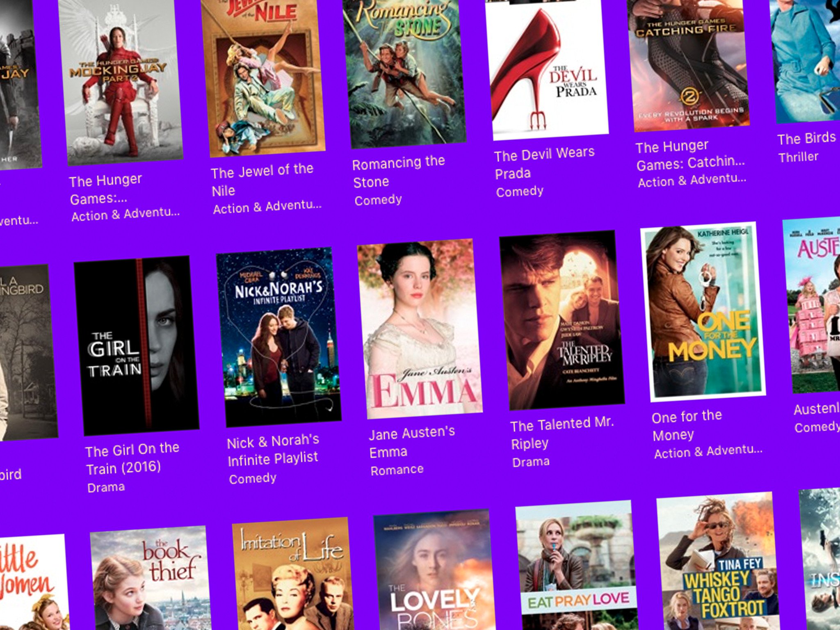Click 'The Jewel of the Nile' title
The height and width of the screenshot is (630, 840).
click(262, 180)
